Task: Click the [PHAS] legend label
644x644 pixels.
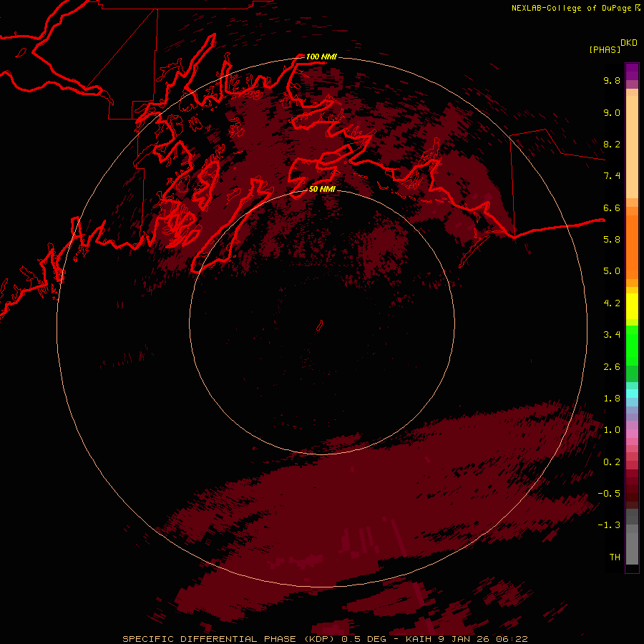Action: [605, 49]
